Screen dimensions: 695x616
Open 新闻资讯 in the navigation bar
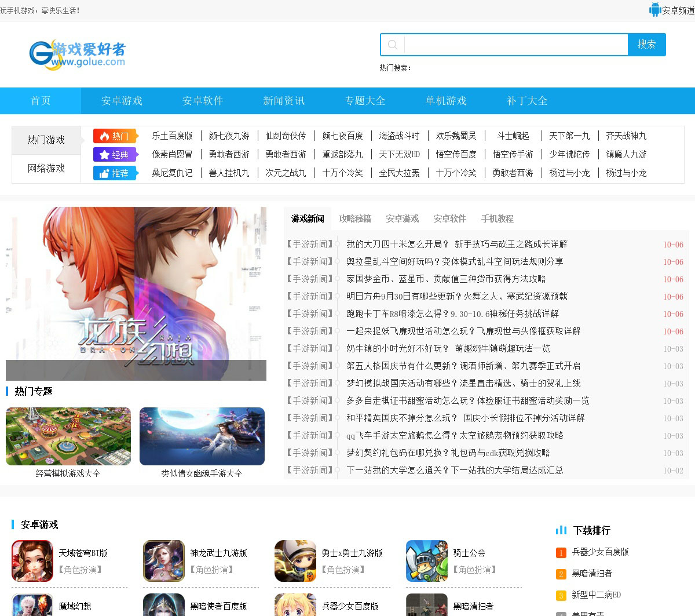coord(284,101)
